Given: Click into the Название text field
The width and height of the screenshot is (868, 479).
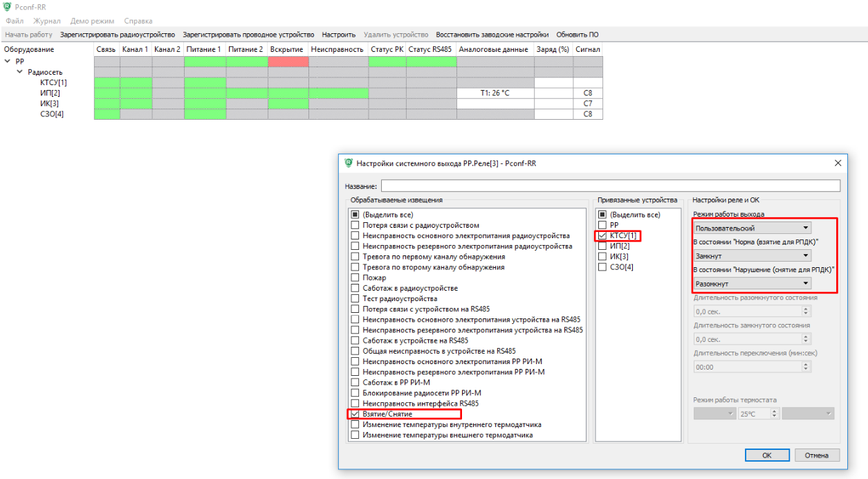Looking at the screenshot, I should tap(610, 186).
